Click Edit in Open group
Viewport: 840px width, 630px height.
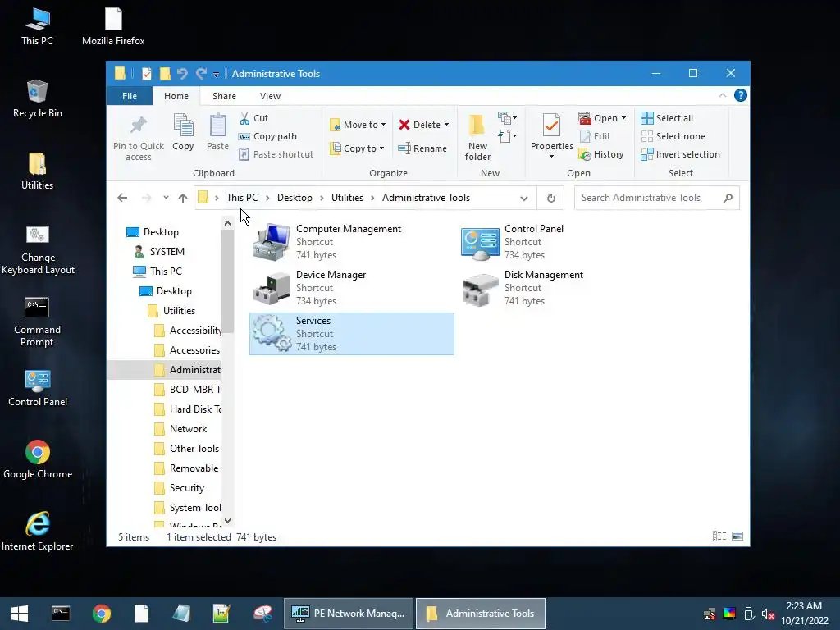595,136
